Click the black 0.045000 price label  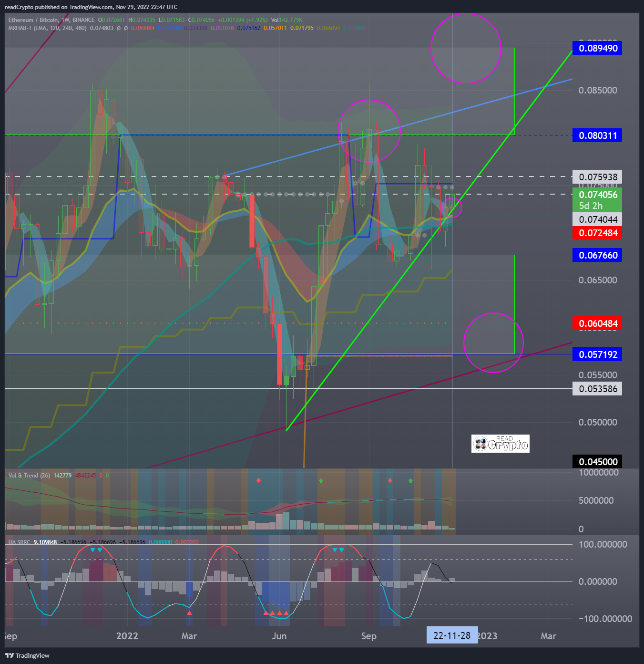(x=597, y=462)
